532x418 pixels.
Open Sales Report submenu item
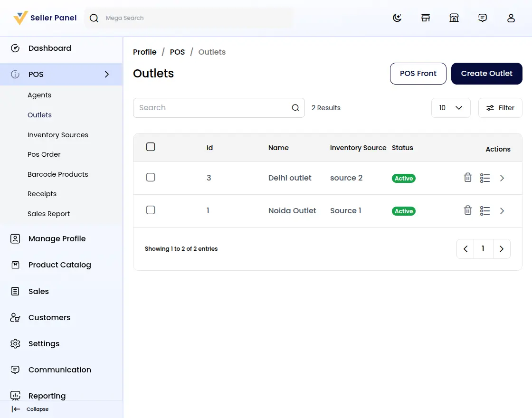tap(48, 214)
